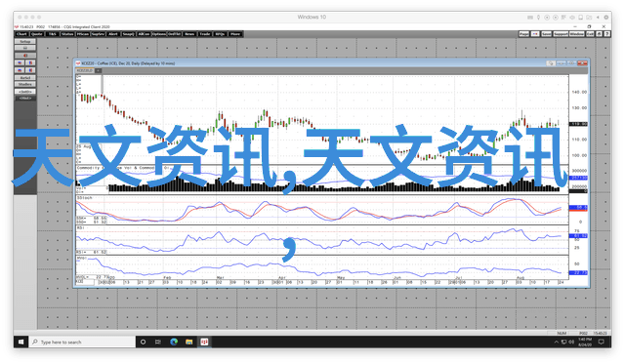625x364 pixels.
Task: Add a new chart tab with plus
Action: pyautogui.click(x=98, y=70)
